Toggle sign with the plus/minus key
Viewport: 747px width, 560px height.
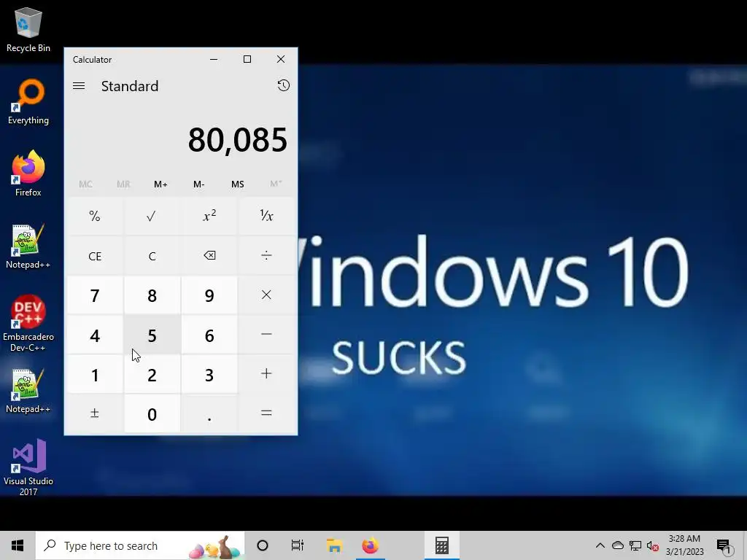[95, 414]
